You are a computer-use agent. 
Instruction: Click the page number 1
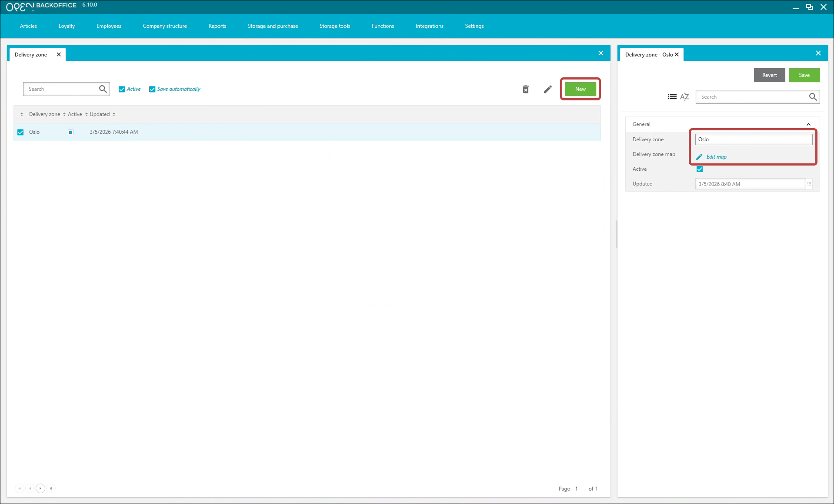pyautogui.click(x=577, y=489)
